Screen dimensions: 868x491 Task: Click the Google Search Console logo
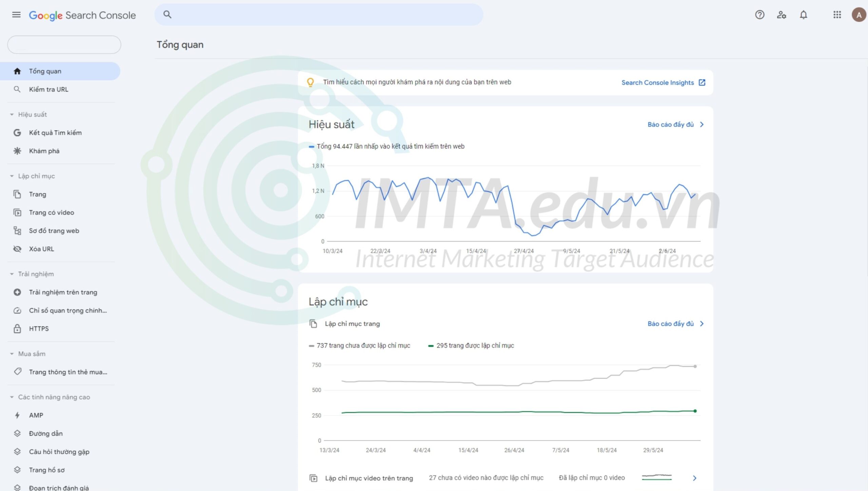click(x=82, y=15)
